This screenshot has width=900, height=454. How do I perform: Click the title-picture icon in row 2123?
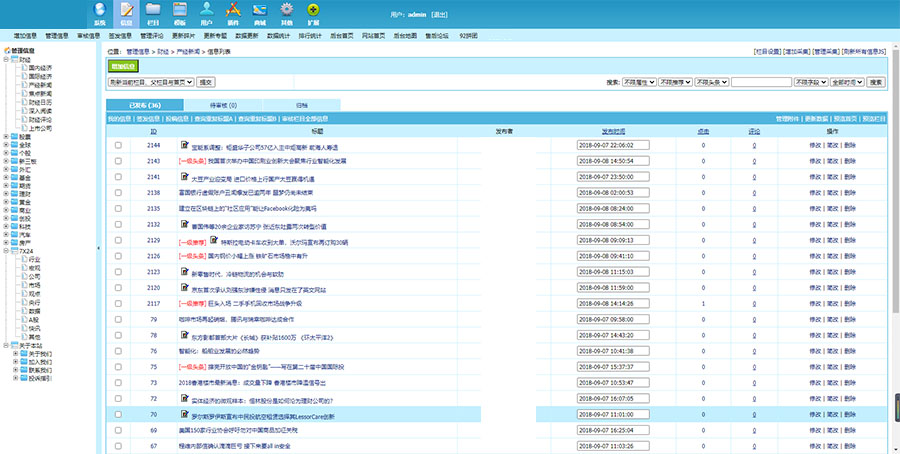pos(184,271)
